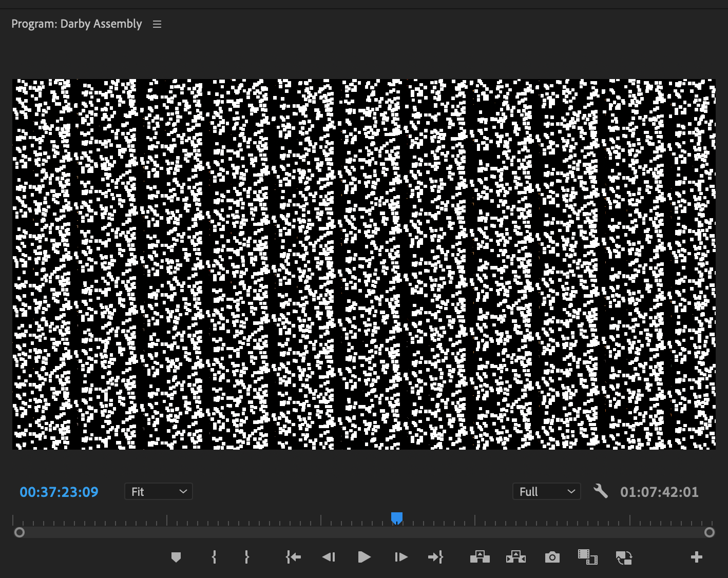Click the Lift icon in transport controls
Image resolution: width=728 pixels, height=578 pixels.
tap(480, 557)
